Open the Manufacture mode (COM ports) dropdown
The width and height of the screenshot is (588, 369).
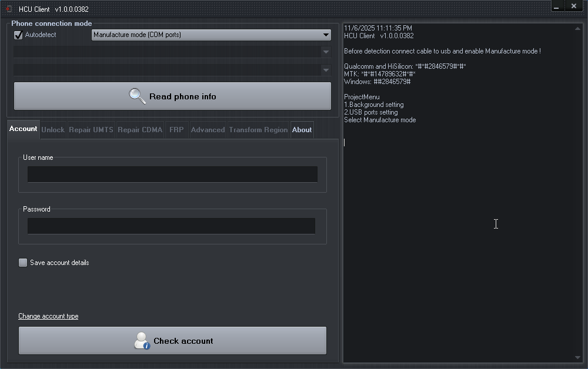211,35
